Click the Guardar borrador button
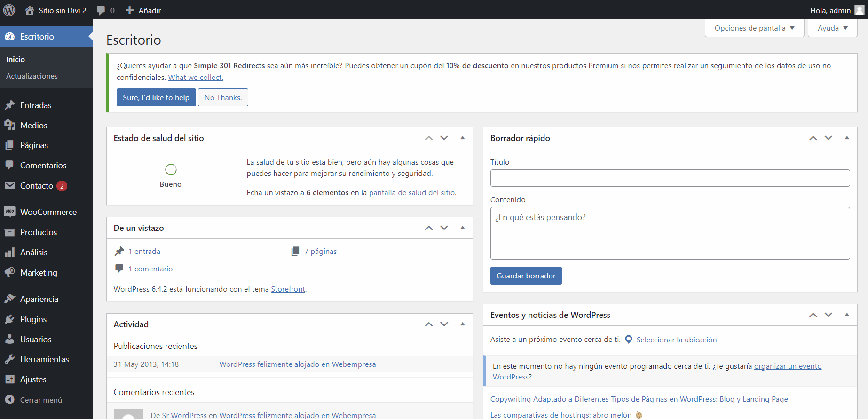 [526, 276]
